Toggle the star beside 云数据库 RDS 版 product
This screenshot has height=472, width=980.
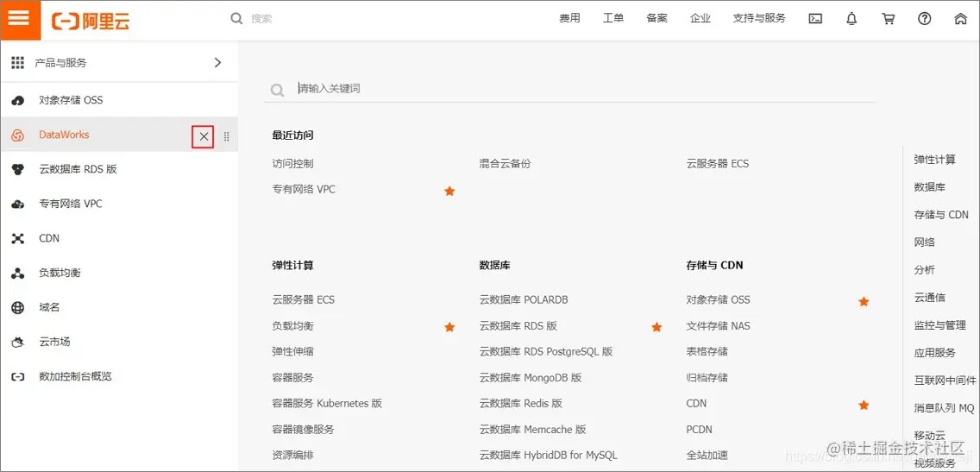pos(656,327)
